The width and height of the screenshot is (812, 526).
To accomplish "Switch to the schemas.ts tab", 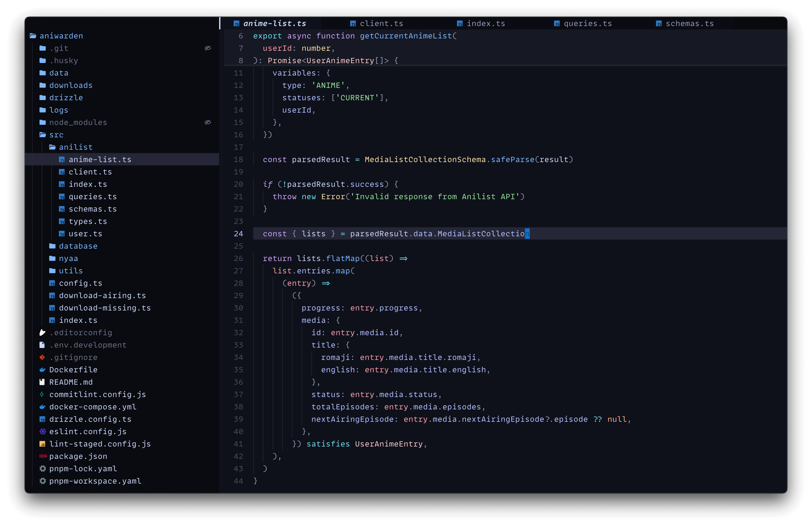I will click(685, 24).
